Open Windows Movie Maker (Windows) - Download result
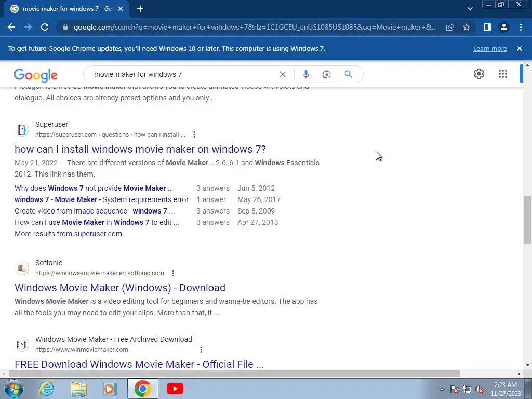532x399 pixels. click(x=120, y=288)
